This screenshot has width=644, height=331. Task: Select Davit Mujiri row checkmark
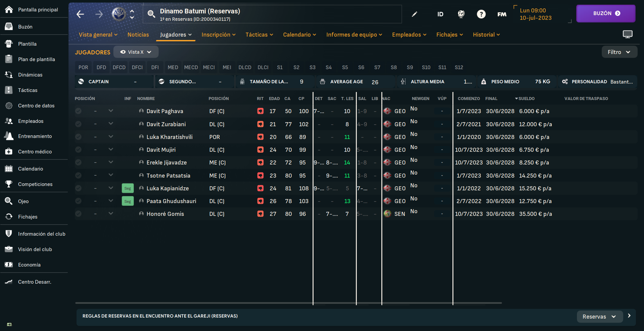[x=78, y=150]
